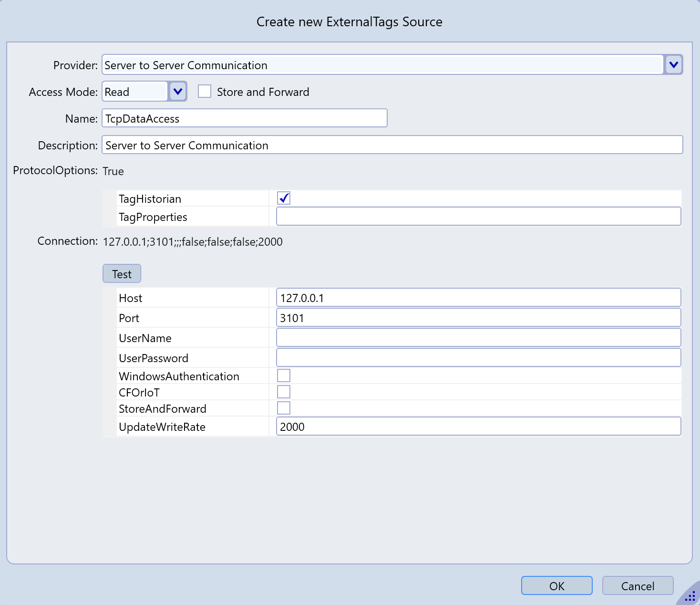Enable the WindowsAuthentication checkbox
The height and width of the screenshot is (605, 700).
tap(284, 376)
